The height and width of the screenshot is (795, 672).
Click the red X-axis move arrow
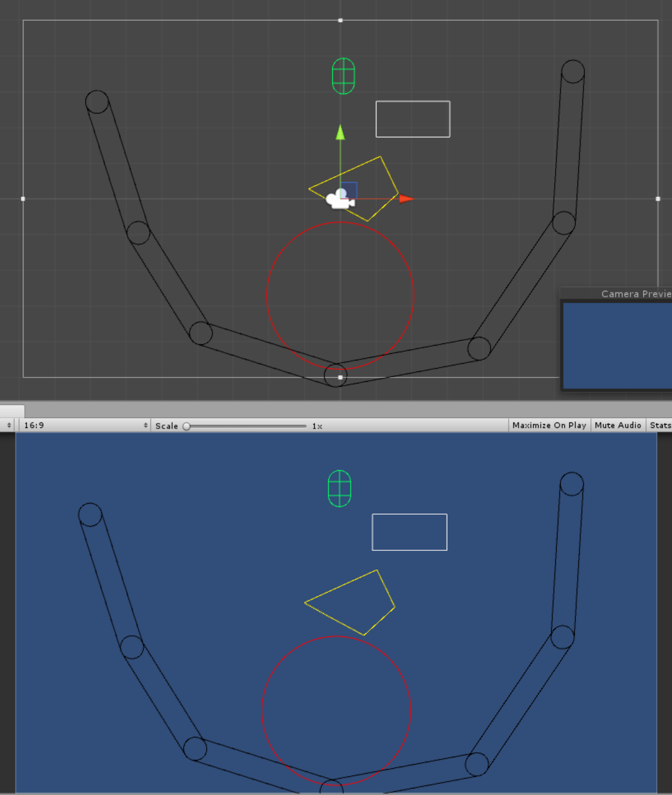(406, 199)
